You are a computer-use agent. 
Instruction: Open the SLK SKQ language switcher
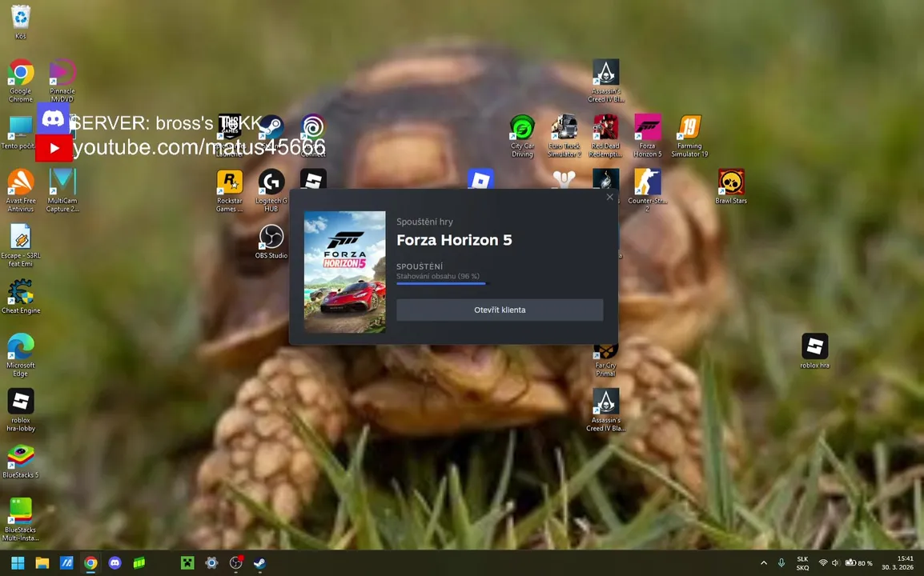(802, 564)
